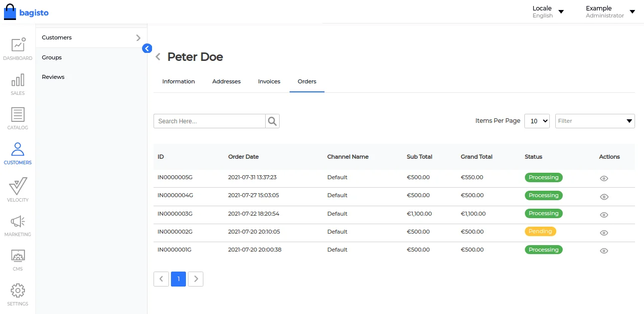Collapse the submenu with blue arrow button
The height and width of the screenshot is (314, 644).
tap(147, 48)
